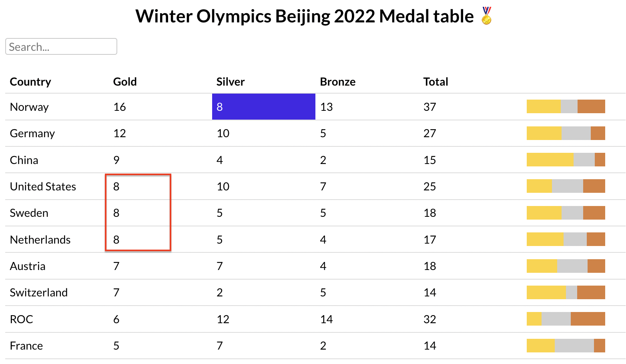
Task: Click Norway's total medal count of 37
Action: pos(430,107)
